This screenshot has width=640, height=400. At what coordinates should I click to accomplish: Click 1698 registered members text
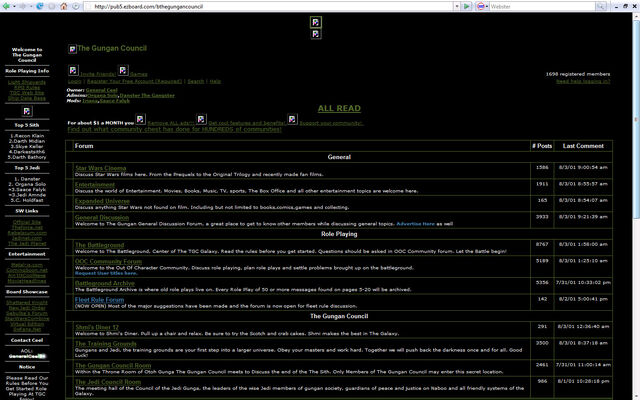(578, 74)
